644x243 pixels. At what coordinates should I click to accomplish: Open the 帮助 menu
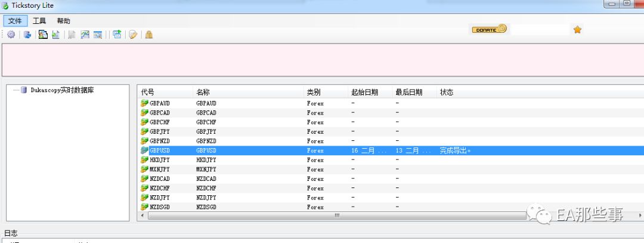click(x=64, y=20)
